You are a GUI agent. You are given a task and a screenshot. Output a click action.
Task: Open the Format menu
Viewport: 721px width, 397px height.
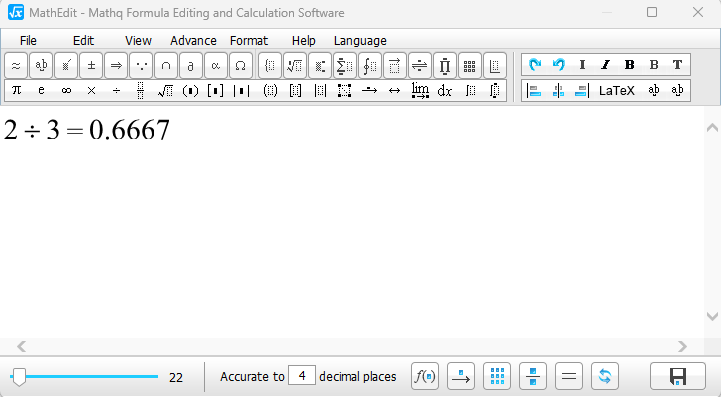[x=249, y=40]
